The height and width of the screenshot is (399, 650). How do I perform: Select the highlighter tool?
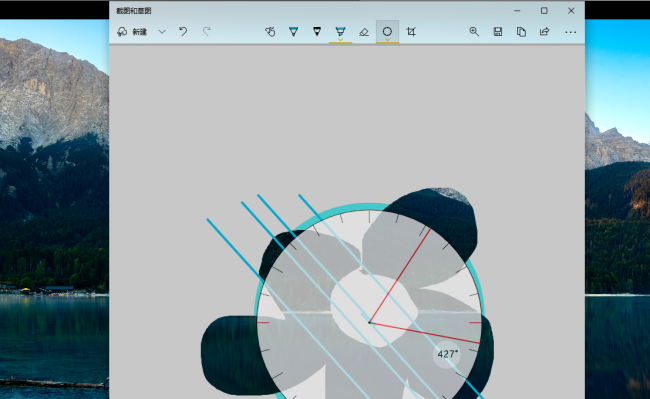340,32
